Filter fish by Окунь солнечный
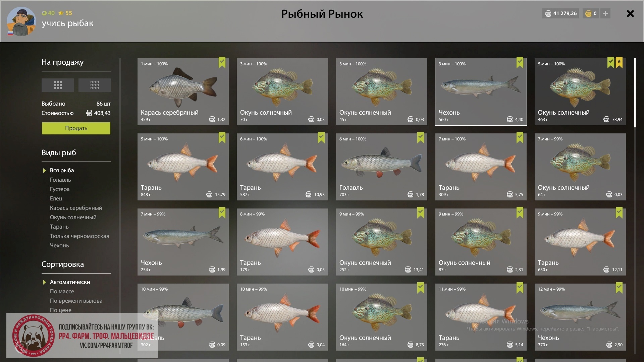644x362 pixels. (73, 217)
